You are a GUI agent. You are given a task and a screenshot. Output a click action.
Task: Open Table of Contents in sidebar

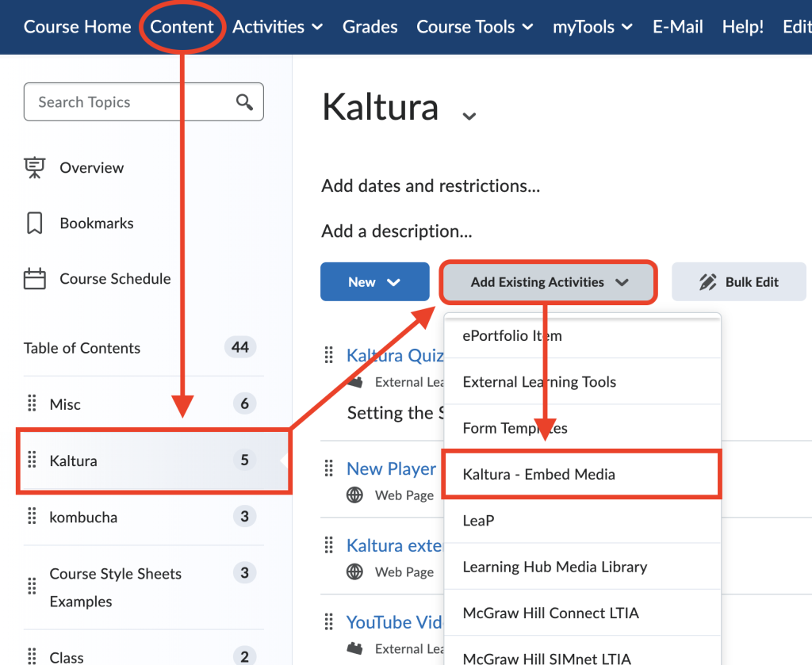point(82,348)
